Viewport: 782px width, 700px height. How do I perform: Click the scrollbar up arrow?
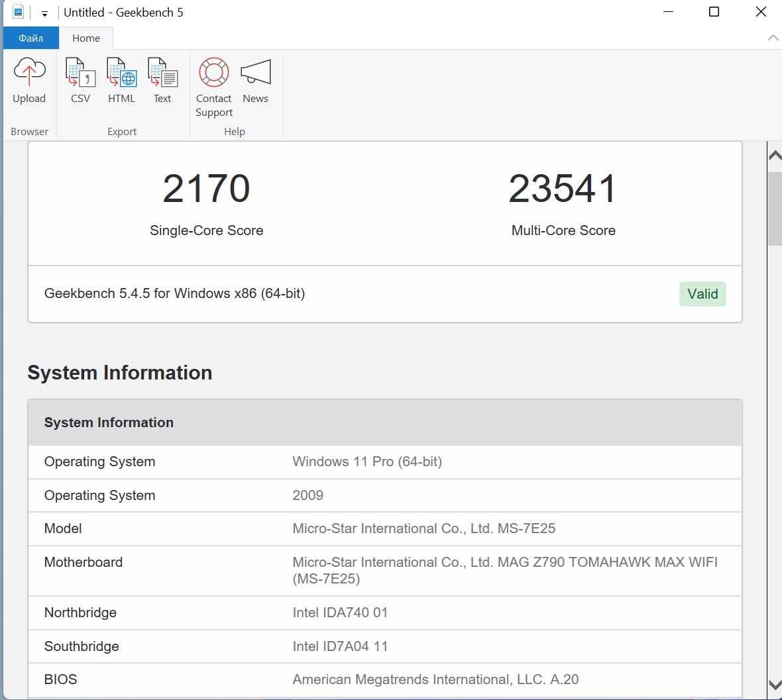pyautogui.click(x=774, y=156)
